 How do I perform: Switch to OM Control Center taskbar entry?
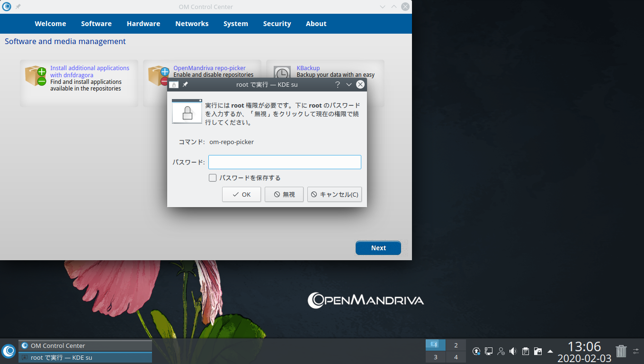85,346
